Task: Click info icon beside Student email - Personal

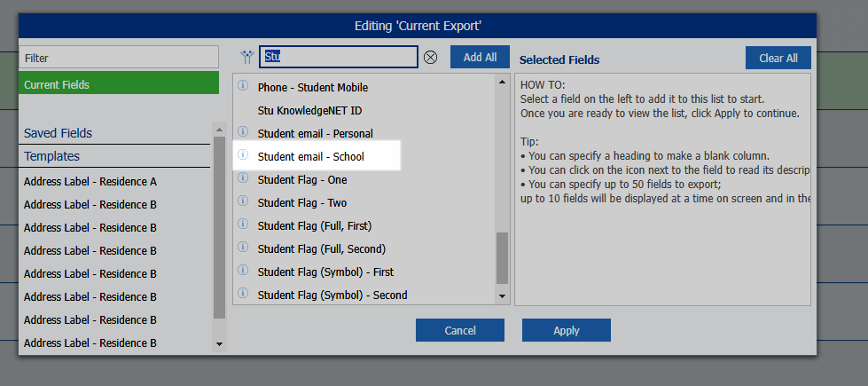Action: [242, 131]
